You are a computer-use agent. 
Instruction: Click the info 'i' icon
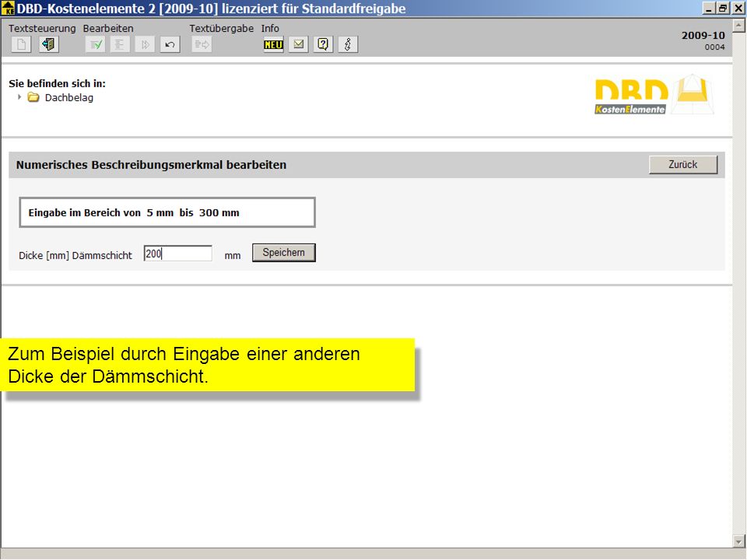pos(348,44)
